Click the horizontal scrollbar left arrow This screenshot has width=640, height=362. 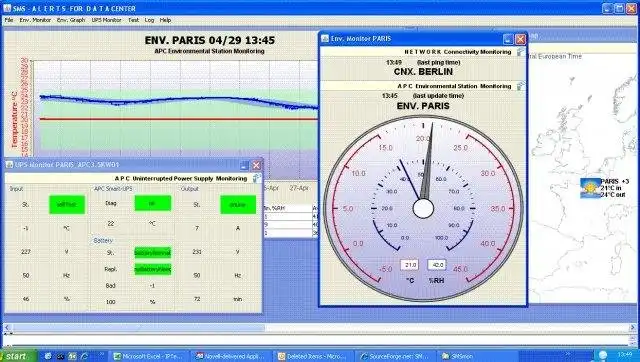[x=7, y=327]
